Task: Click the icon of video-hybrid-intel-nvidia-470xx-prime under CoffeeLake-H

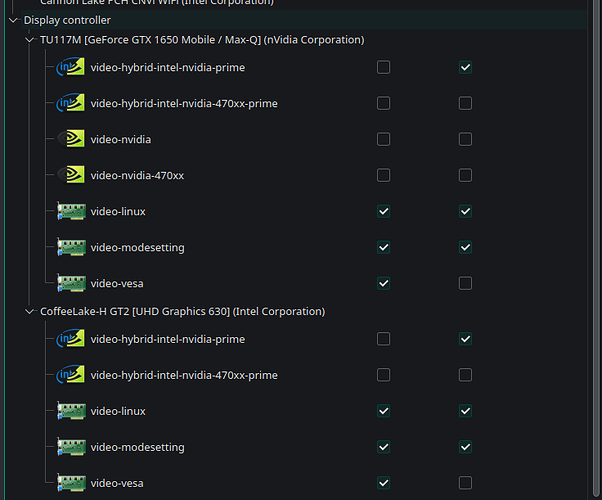Action: pos(71,375)
